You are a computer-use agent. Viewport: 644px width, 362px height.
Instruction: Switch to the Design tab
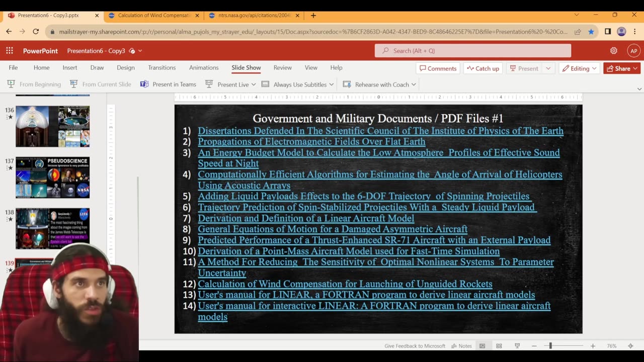point(126,67)
